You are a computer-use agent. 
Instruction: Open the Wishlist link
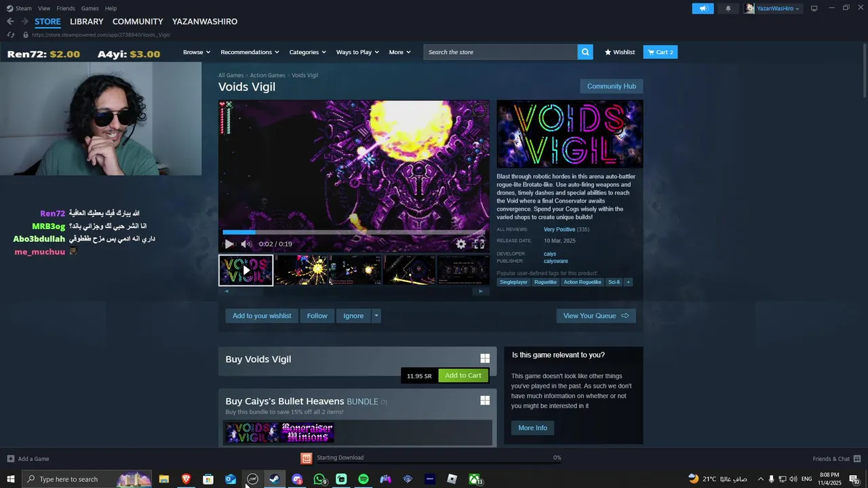(620, 52)
